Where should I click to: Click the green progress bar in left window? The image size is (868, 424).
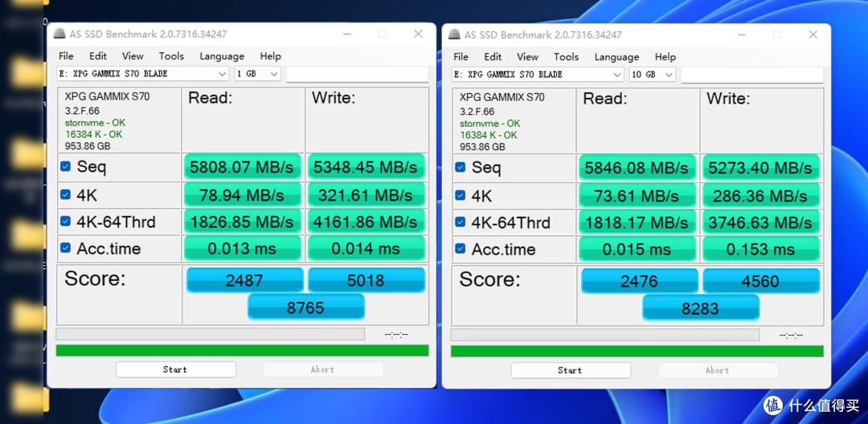point(243,350)
